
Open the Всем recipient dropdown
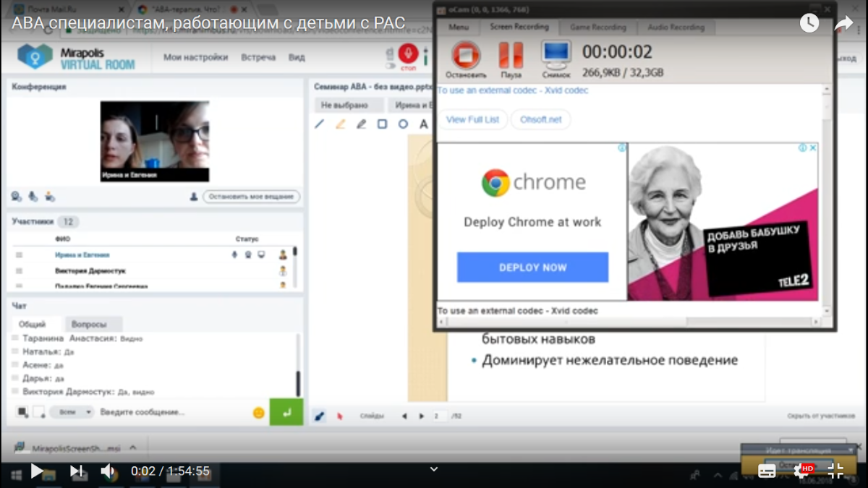click(74, 412)
